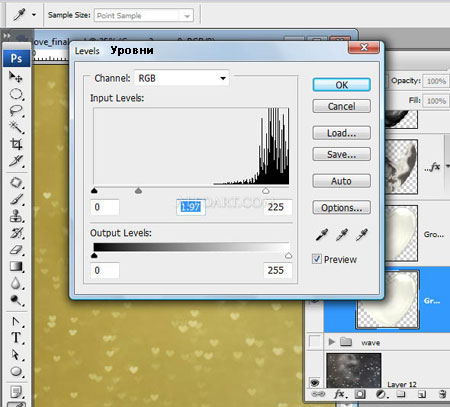Open the Channel RGB dropdown
The width and height of the screenshot is (450, 407).
pyautogui.click(x=182, y=78)
